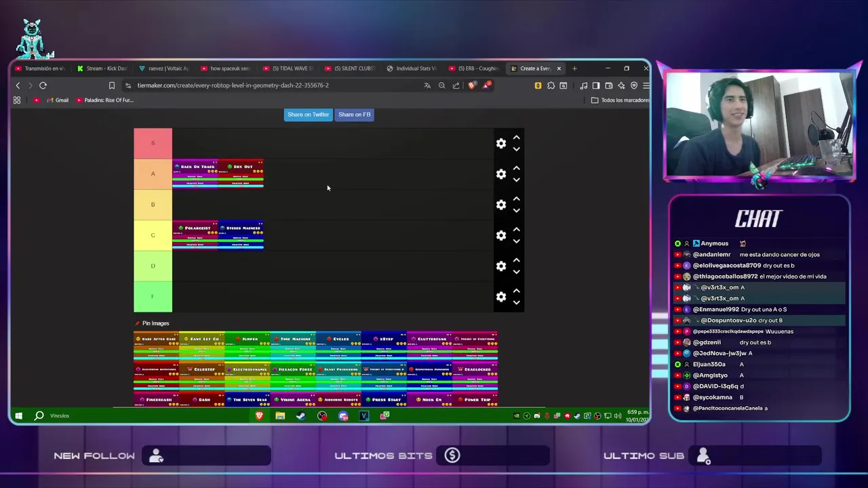Move F tier row down with arrow
The image size is (868, 488).
516,302
